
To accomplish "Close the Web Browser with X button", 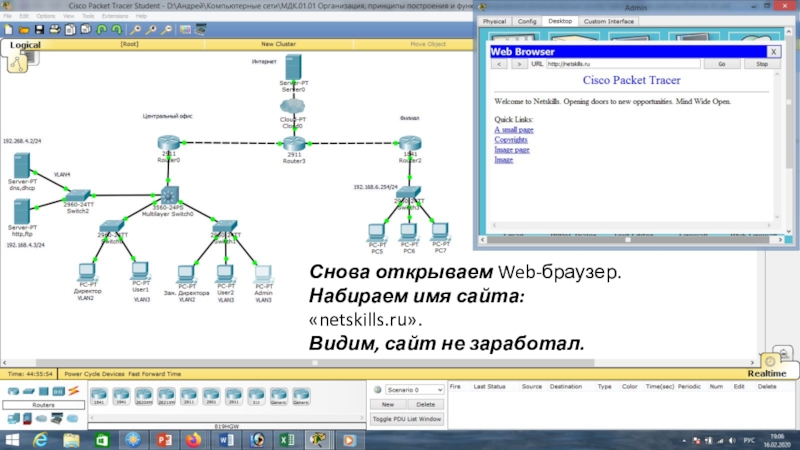I will (x=773, y=52).
